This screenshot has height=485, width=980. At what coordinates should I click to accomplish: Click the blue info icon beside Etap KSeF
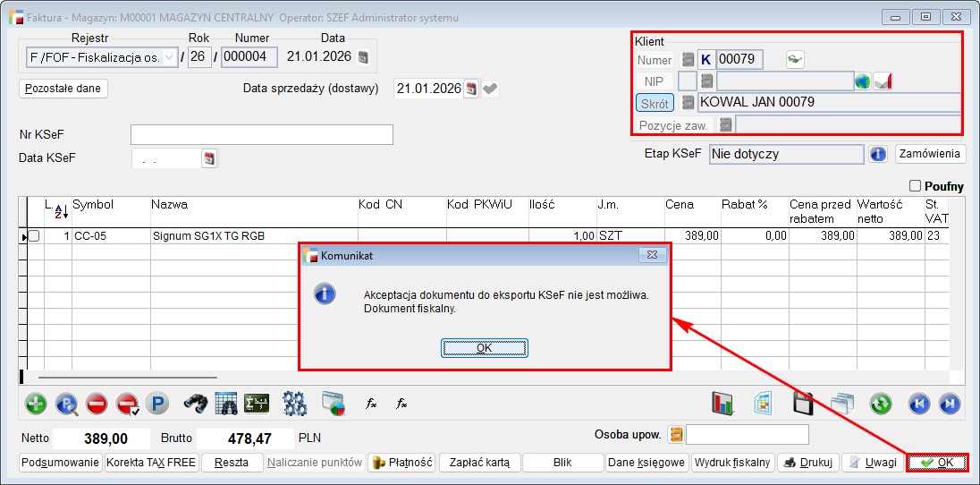877,154
